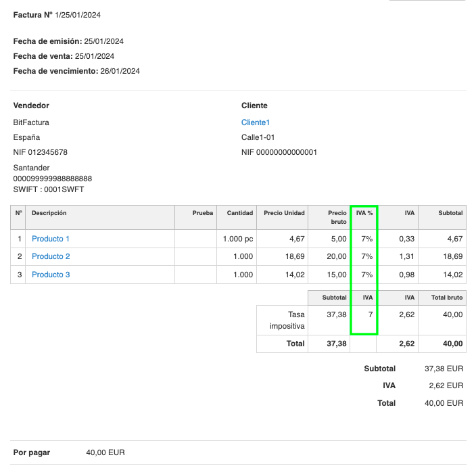Click the Cantidad column header
The height and width of the screenshot is (468, 476).
(x=240, y=213)
